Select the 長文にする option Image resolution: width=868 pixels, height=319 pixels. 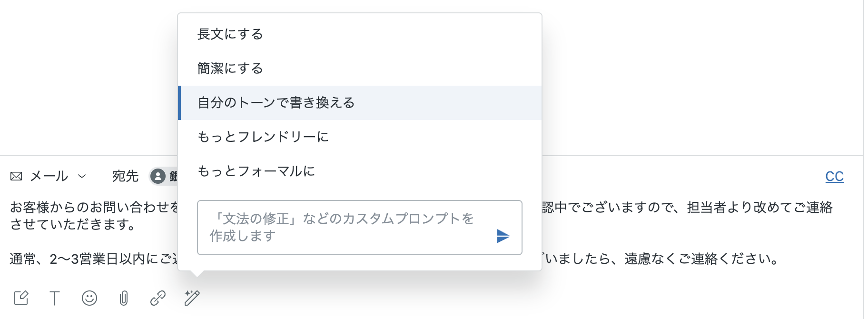click(360, 34)
